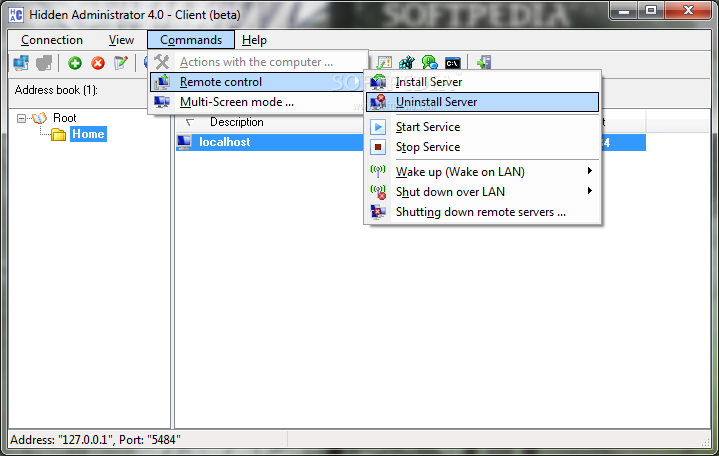Viewport: 719px width, 456px height.
Task: Choose Actions with the computer menu entry
Action: pyautogui.click(x=259, y=62)
